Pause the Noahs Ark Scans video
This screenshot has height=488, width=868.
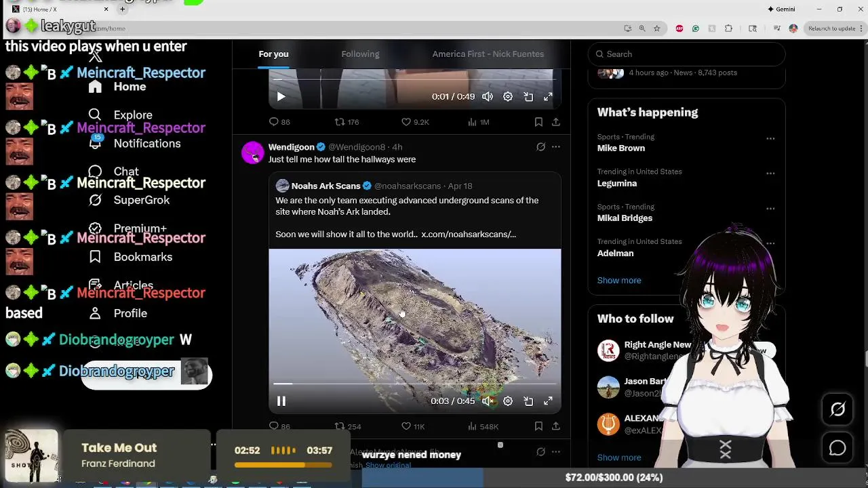pyautogui.click(x=281, y=401)
